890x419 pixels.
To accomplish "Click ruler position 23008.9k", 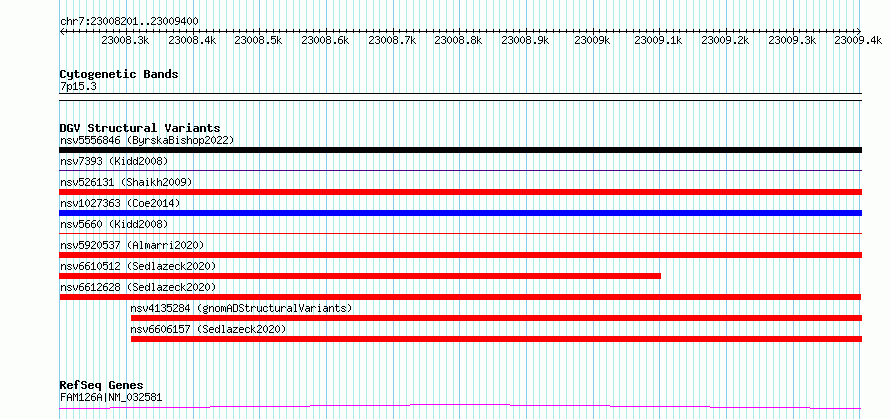I will point(526,40).
